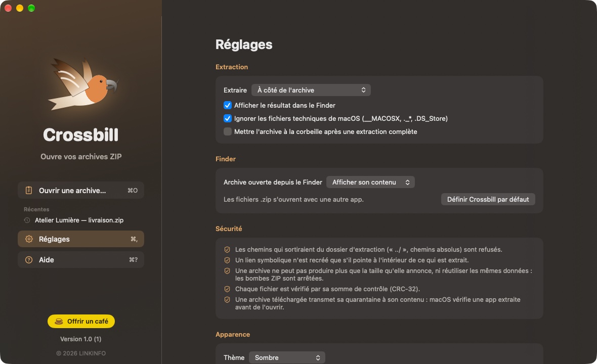Click shield icon beside 'Une archive téléchargée'
597x364 pixels.
coord(227,300)
